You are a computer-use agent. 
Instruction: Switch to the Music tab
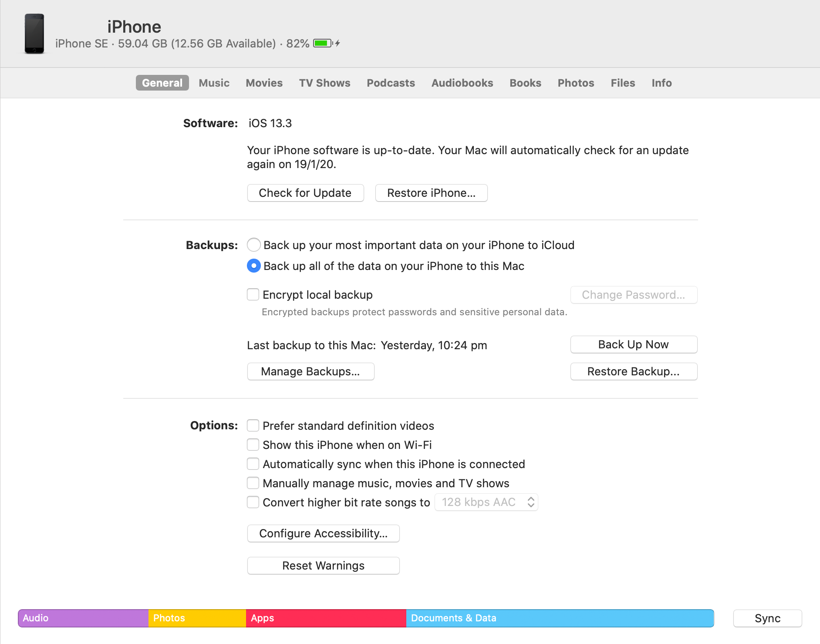tap(214, 83)
